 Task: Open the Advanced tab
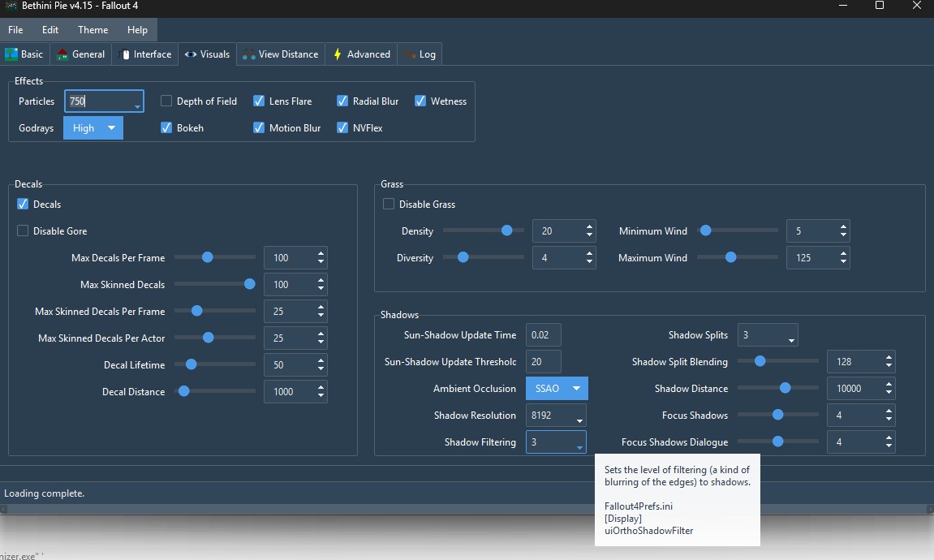[x=361, y=54]
